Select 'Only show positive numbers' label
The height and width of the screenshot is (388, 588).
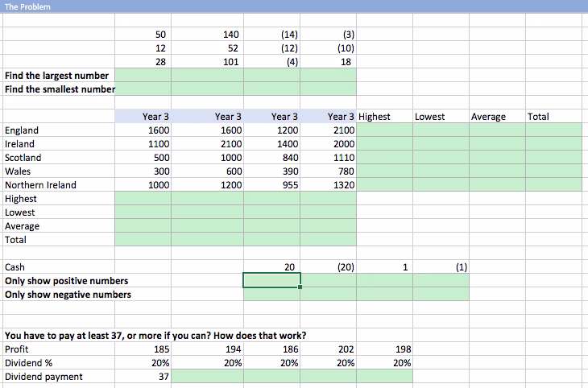[67, 281]
